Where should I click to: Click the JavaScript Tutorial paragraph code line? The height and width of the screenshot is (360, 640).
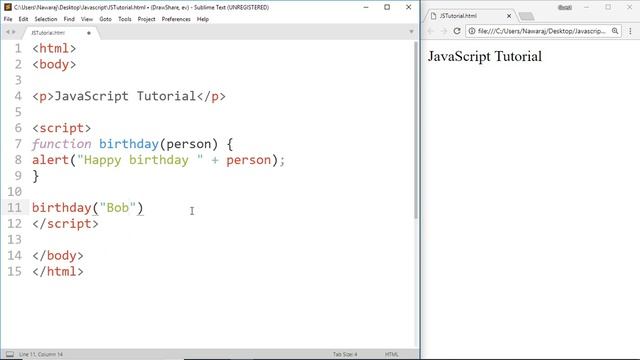tap(129, 96)
